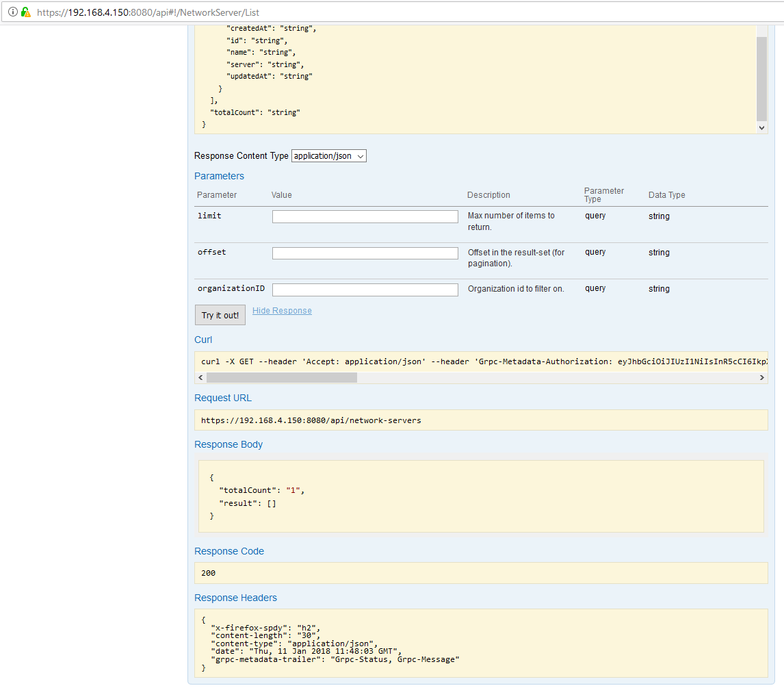This screenshot has height=688, width=784.
Task: Click the Data Type column header
Action: tap(666, 195)
